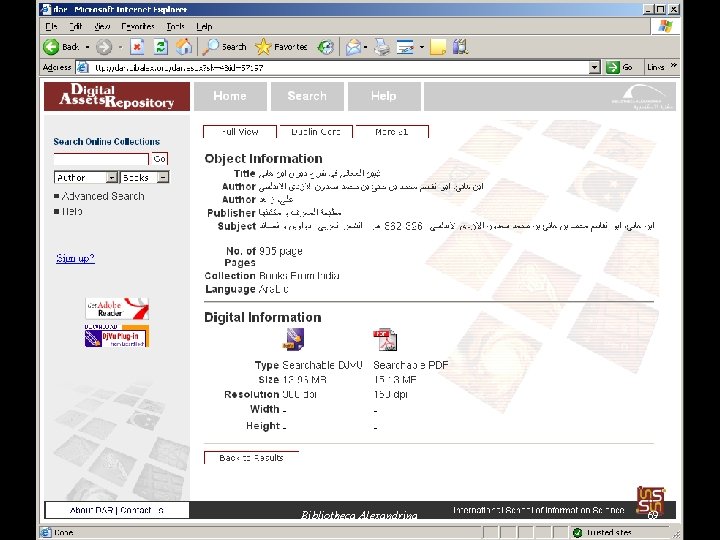Click the Forward arrow toolbar icon

(x=104, y=46)
